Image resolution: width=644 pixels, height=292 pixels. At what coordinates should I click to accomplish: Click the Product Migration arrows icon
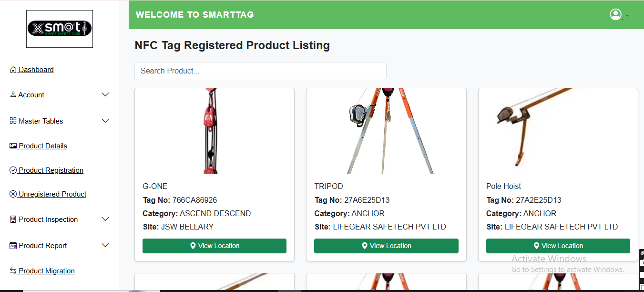coord(13,271)
